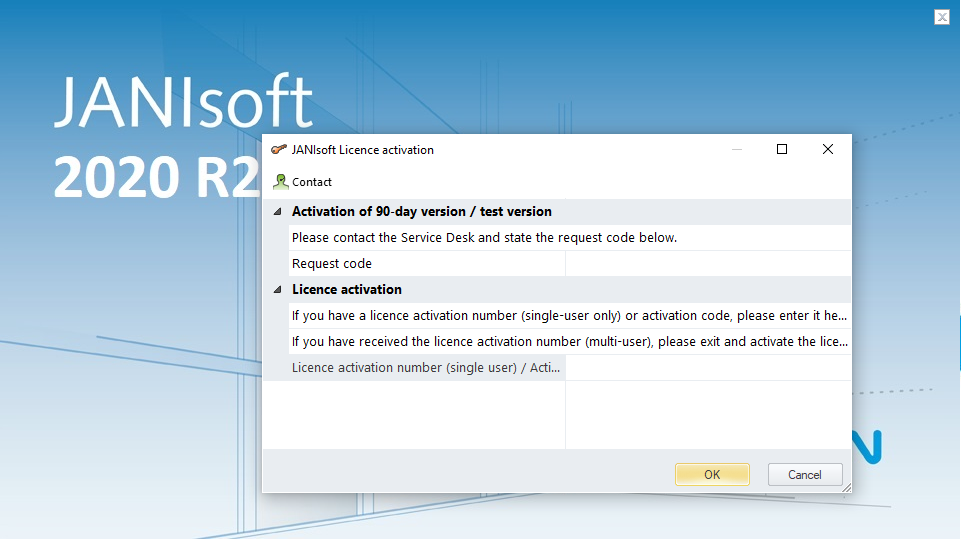Select 'Please contact the Service Desk' row
Screen dimensions: 961x540
coord(570,238)
